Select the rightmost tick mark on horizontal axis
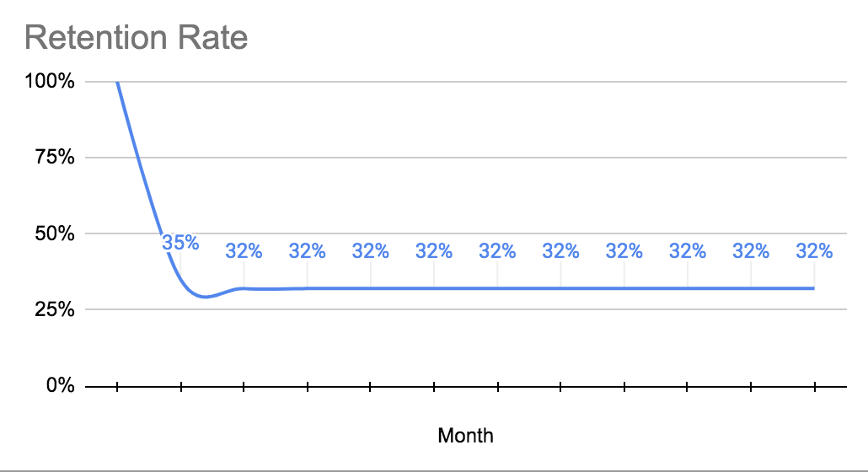Viewport: 868px width, 472px height. [x=814, y=387]
